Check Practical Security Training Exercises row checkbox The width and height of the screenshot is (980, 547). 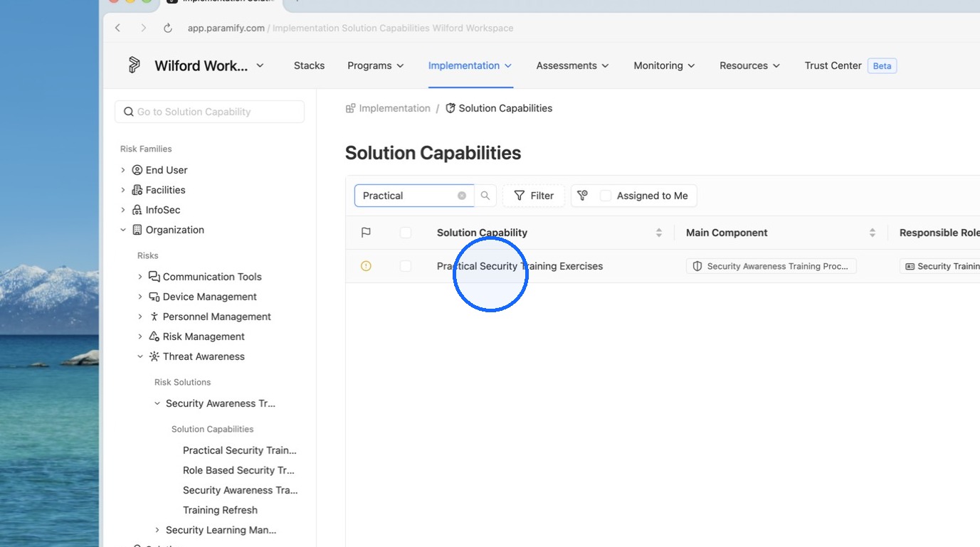[x=406, y=266]
